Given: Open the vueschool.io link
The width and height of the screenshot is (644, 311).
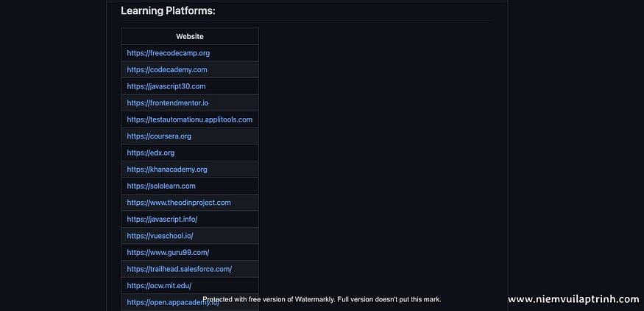Looking at the screenshot, I should pos(160,236).
